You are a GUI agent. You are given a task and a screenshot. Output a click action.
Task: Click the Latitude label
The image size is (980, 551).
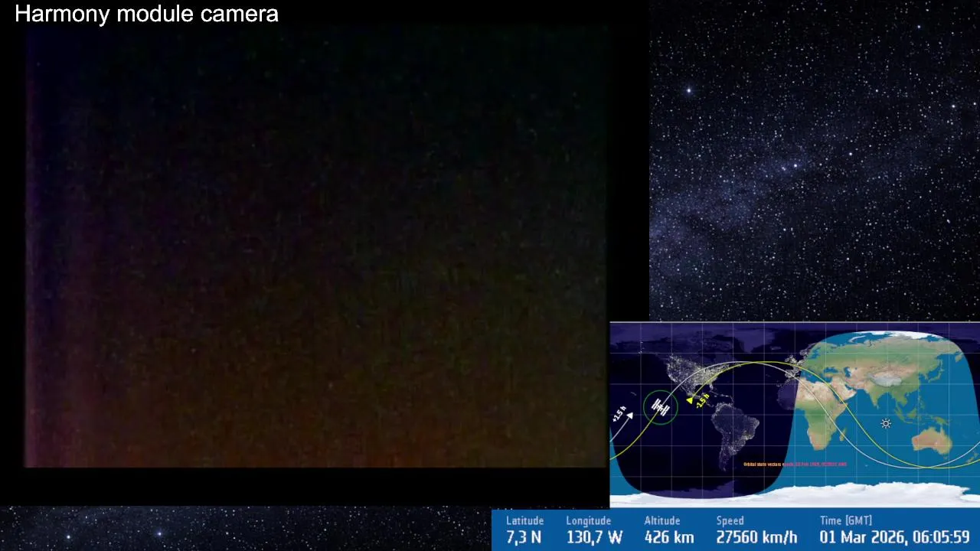click(x=524, y=521)
